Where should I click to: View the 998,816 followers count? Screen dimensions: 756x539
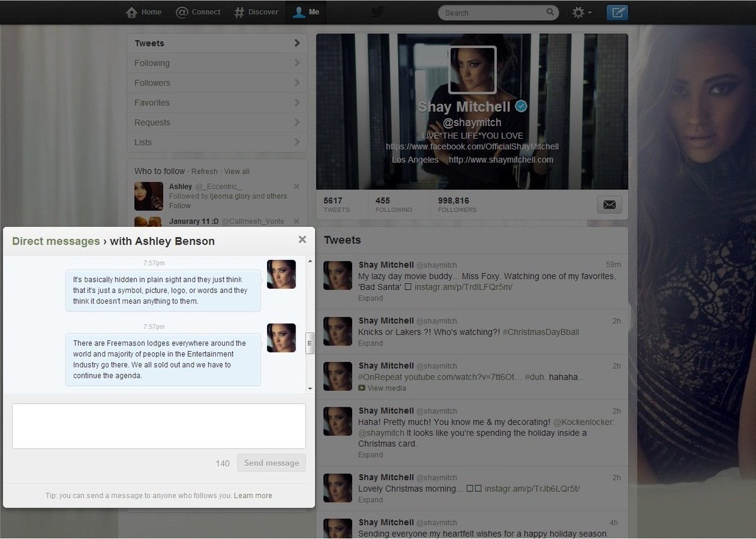(x=458, y=205)
